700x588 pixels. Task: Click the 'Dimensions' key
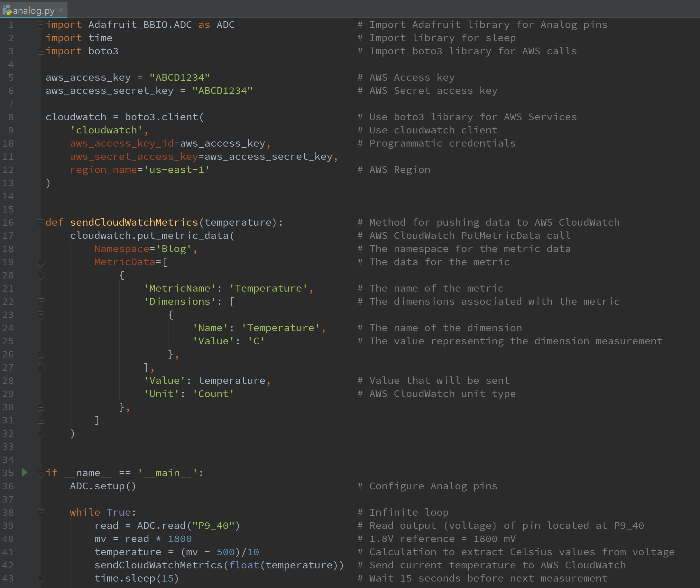180,301
